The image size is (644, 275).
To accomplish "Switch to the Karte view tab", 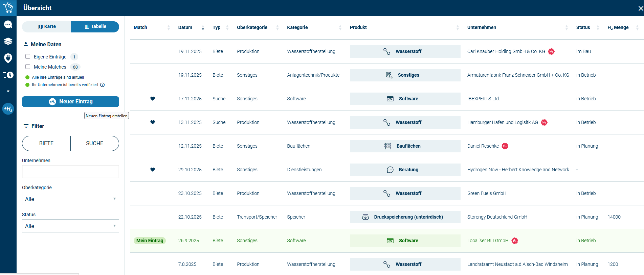I will [x=47, y=27].
